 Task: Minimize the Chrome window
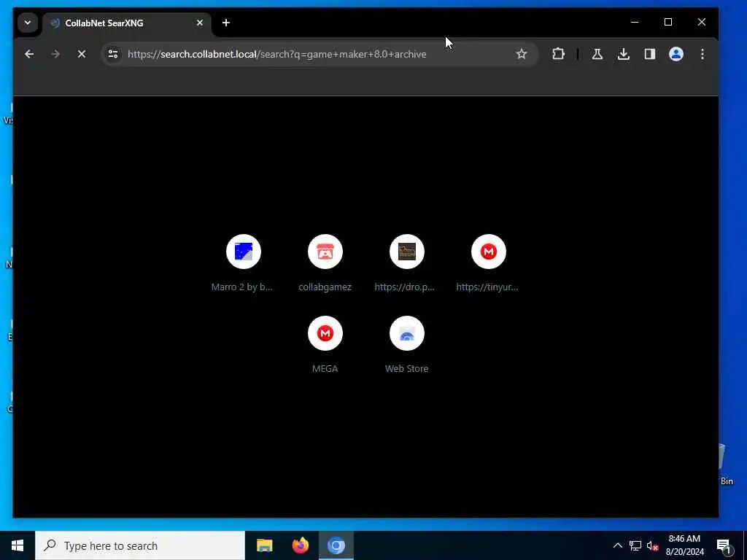pos(635,23)
